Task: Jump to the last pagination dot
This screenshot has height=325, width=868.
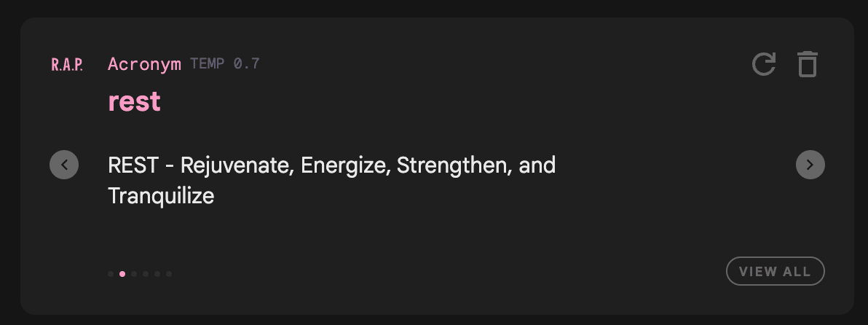Action: [169, 273]
